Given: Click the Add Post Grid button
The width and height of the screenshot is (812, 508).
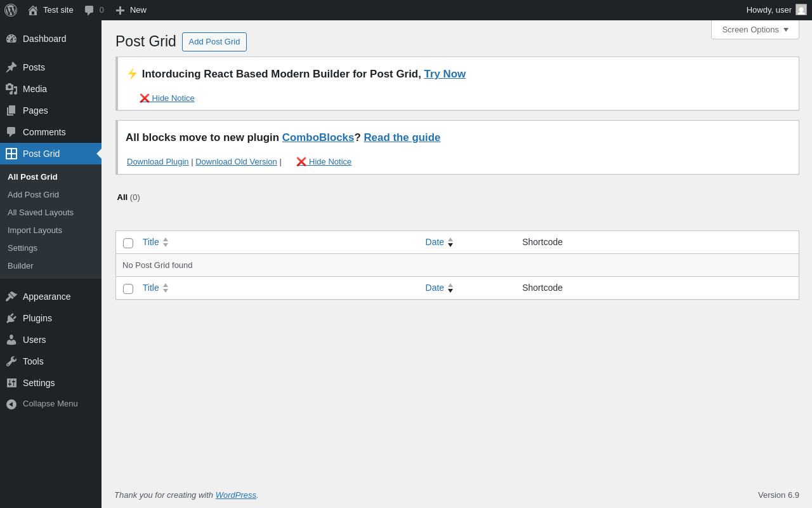Looking at the screenshot, I should click(x=214, y=42).
